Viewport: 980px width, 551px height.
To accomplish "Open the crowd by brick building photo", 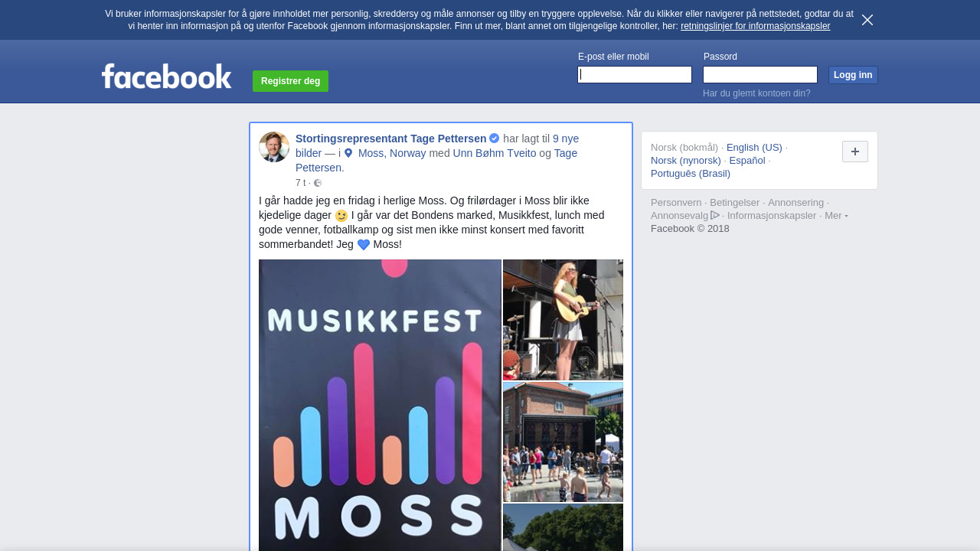I will point(563,442).
